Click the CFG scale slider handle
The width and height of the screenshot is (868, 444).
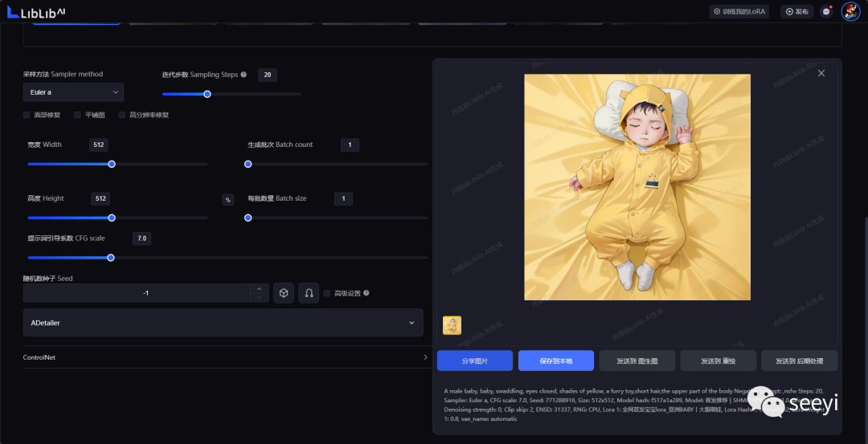111,258
